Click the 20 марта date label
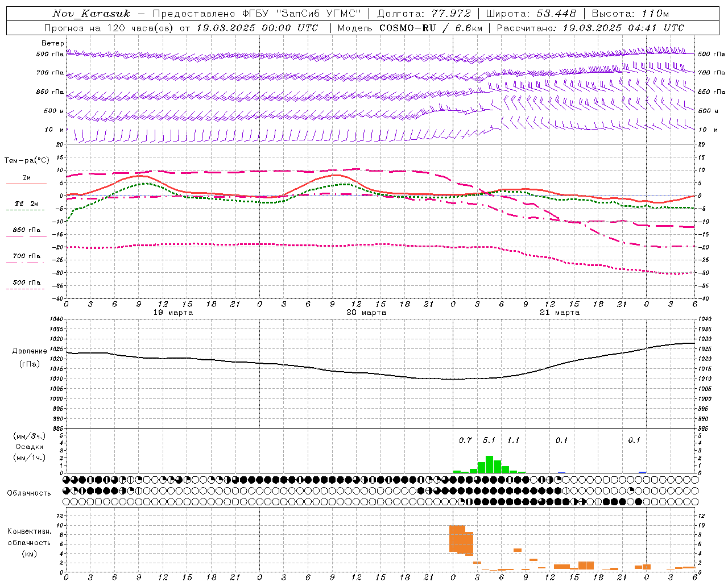The height and width of the screenshot is (582, 728). [366, 313]
